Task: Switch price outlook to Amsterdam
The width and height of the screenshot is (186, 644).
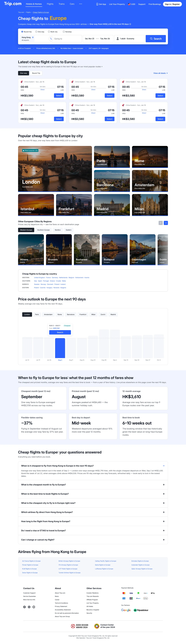Action: (x=48, y=315)
